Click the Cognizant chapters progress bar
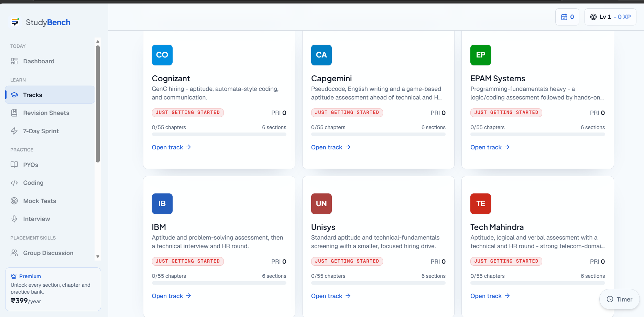 (219, 134)
